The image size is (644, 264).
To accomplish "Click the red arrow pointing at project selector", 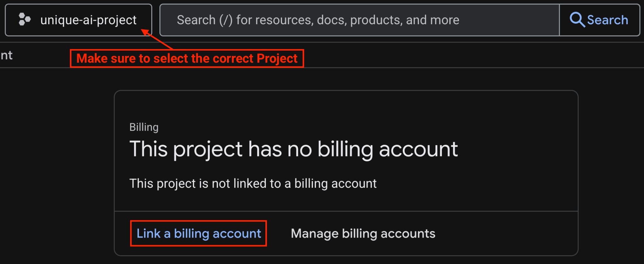I will click(x=157, y=39).
